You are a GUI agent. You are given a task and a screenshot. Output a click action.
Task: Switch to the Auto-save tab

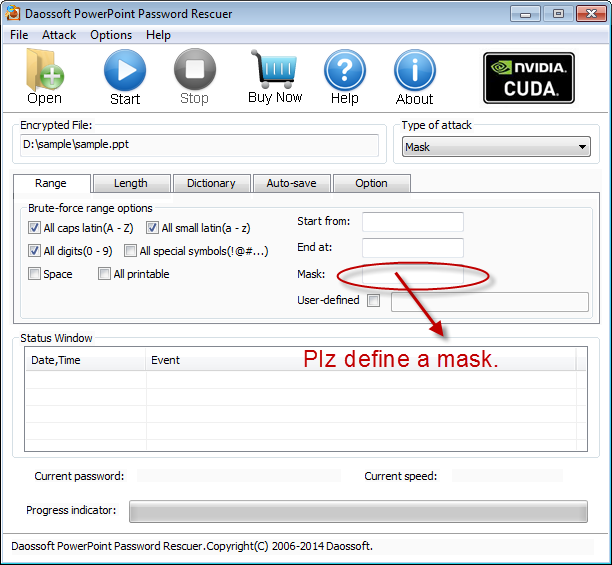click(x=292, y=183)
